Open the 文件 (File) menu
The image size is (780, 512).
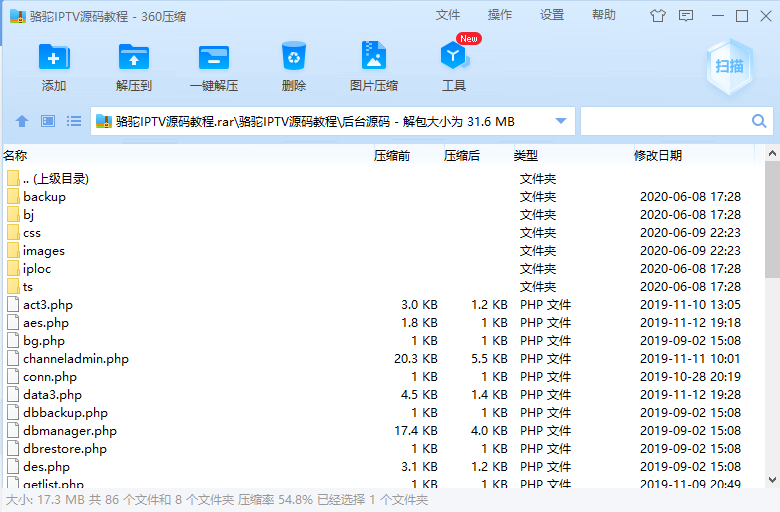tap(448, 15)
